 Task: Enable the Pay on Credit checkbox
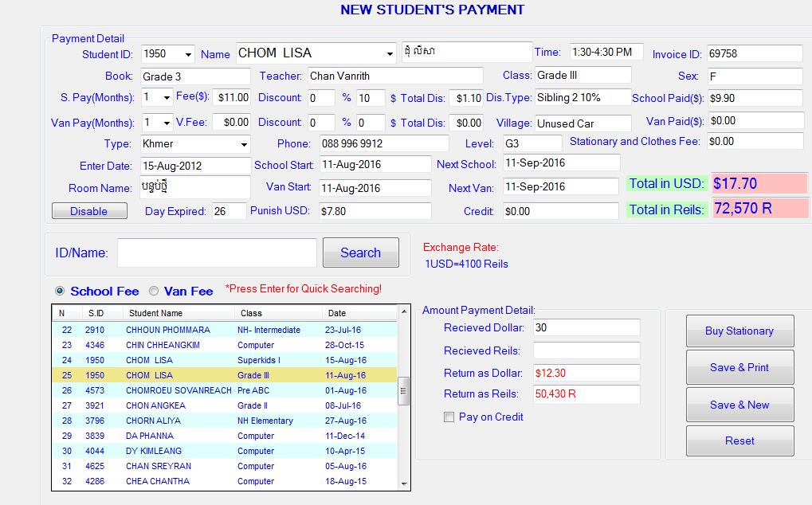pos(449,417)
